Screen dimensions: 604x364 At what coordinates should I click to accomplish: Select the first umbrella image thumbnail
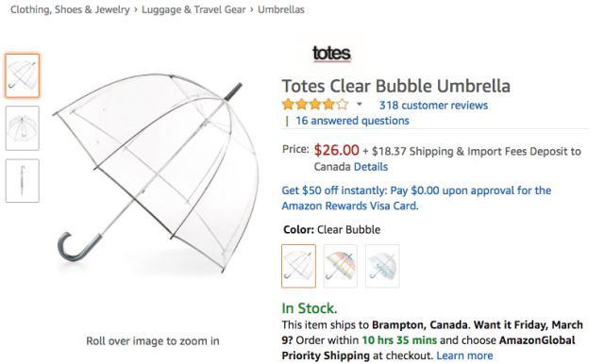tap(23, 75)
